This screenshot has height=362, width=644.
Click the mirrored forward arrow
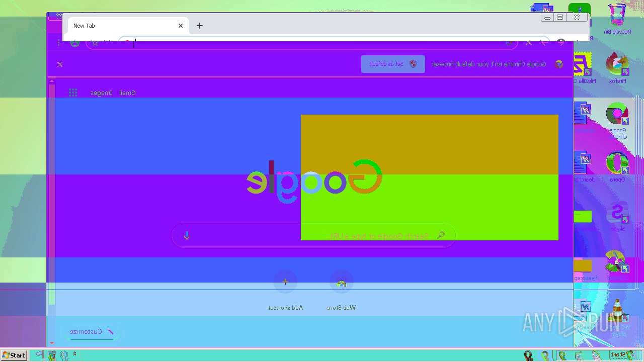(x=544, y=43)
